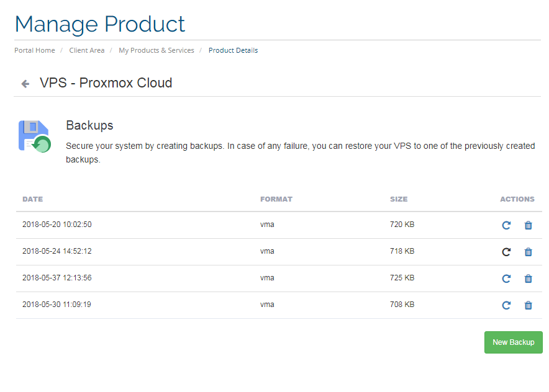549x392 pixels.
Task: Select the date 2018-05-37 12:13:56
Action: click(57, 278)
